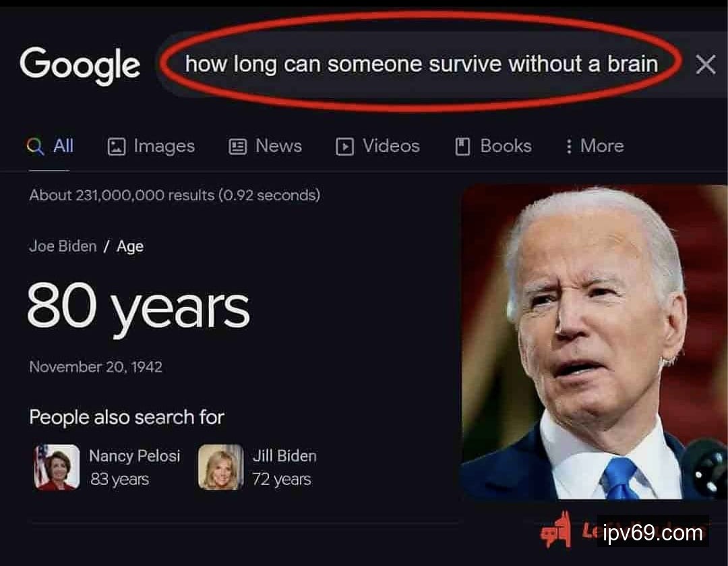Click the Google logo

[80, 65]
